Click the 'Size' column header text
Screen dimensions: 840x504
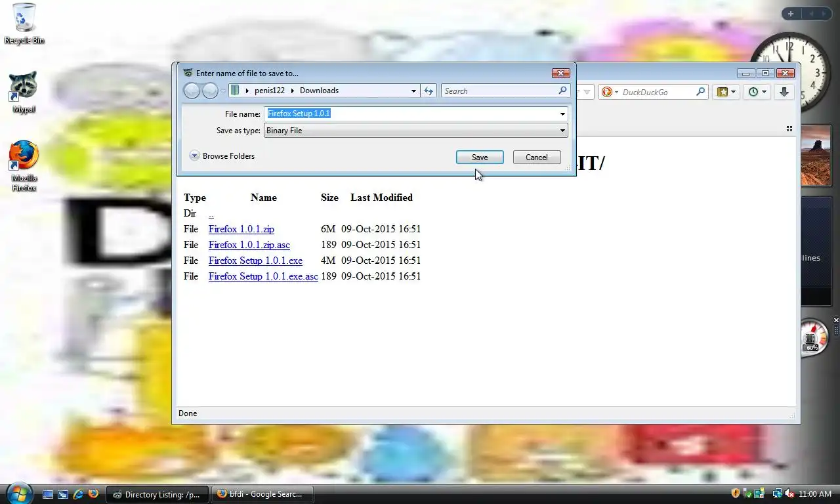click(329, 198)
